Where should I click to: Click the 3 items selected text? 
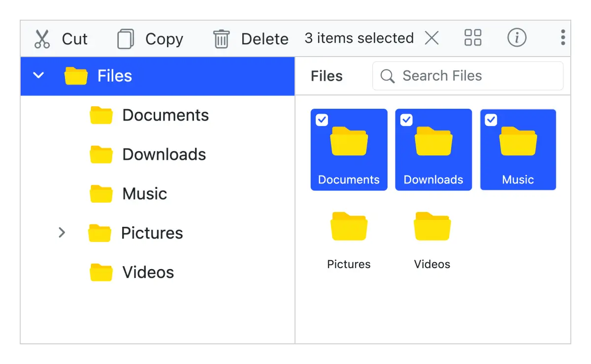(359, 38)
